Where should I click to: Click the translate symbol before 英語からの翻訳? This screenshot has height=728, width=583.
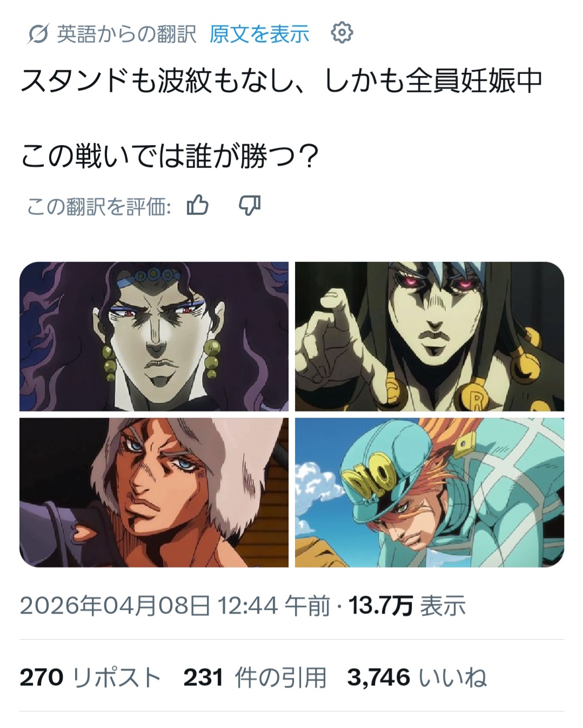38,35
